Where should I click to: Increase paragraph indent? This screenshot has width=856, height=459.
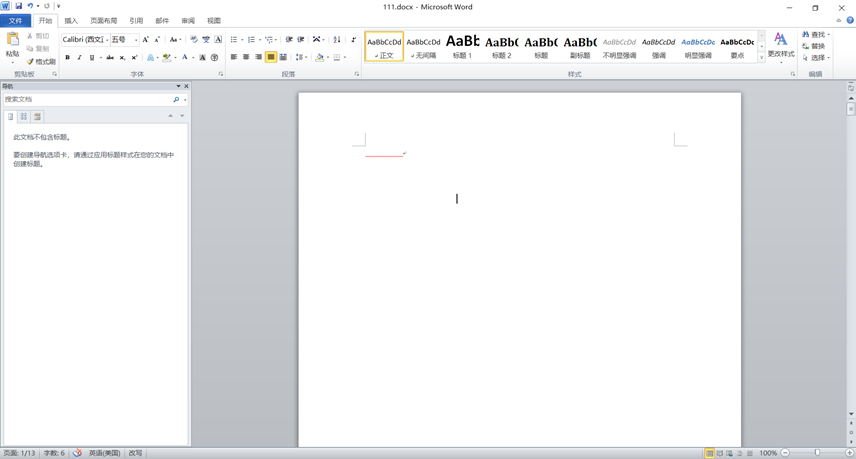pos(301,39)
